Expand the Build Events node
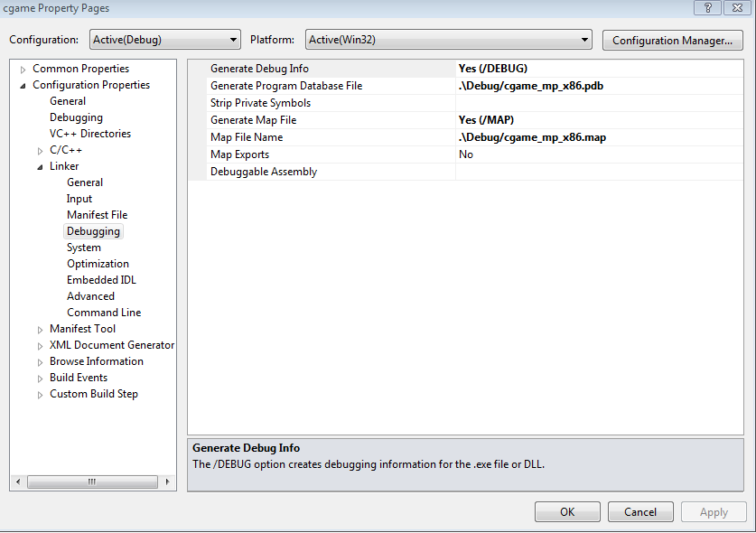 pos(41,379)
